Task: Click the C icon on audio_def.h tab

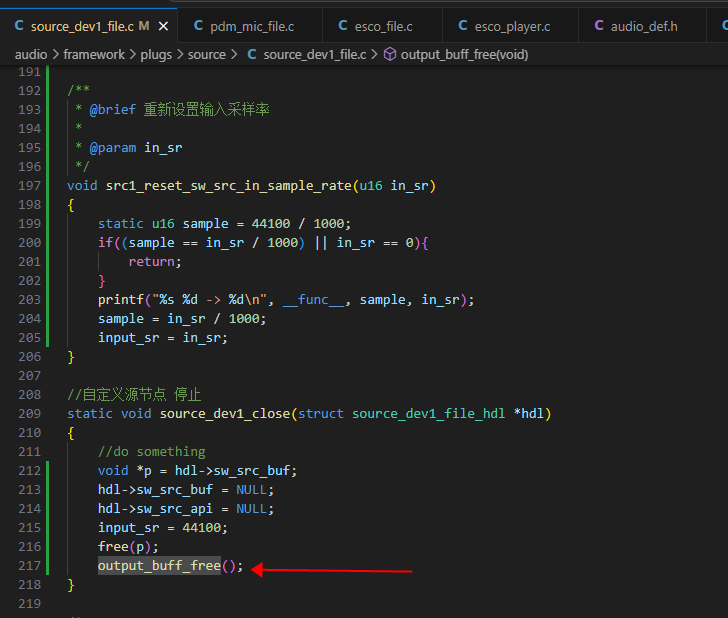Action: (599, 26)
